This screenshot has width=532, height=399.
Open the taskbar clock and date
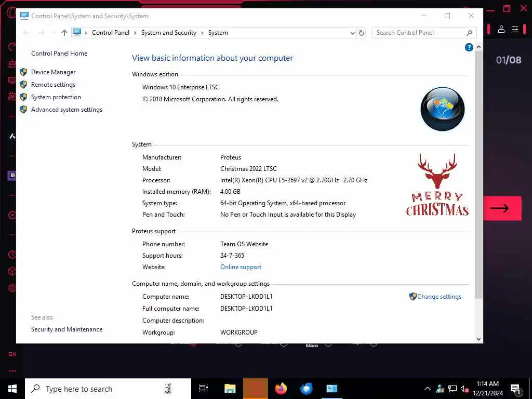[487, 389]
